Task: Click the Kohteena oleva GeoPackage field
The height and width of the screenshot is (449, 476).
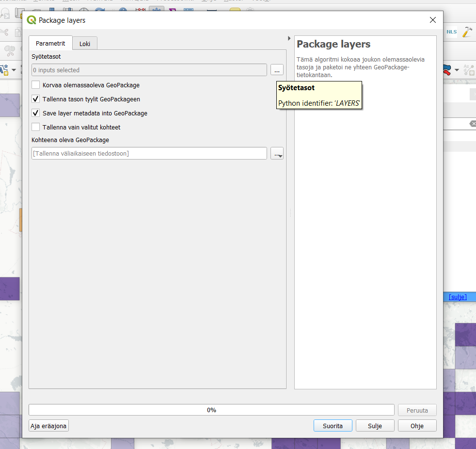Action: 149,154
